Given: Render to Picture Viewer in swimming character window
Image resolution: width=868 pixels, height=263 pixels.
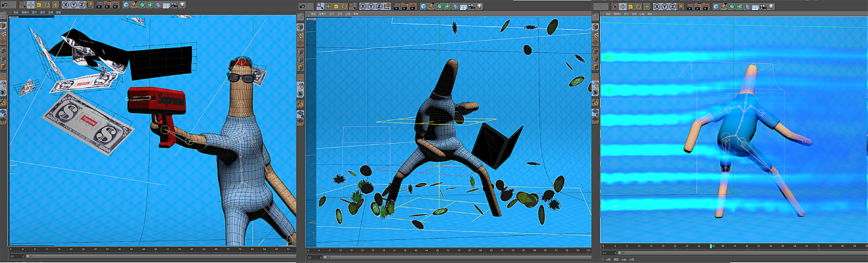Looking at the screenshot, I should point(698,7).
